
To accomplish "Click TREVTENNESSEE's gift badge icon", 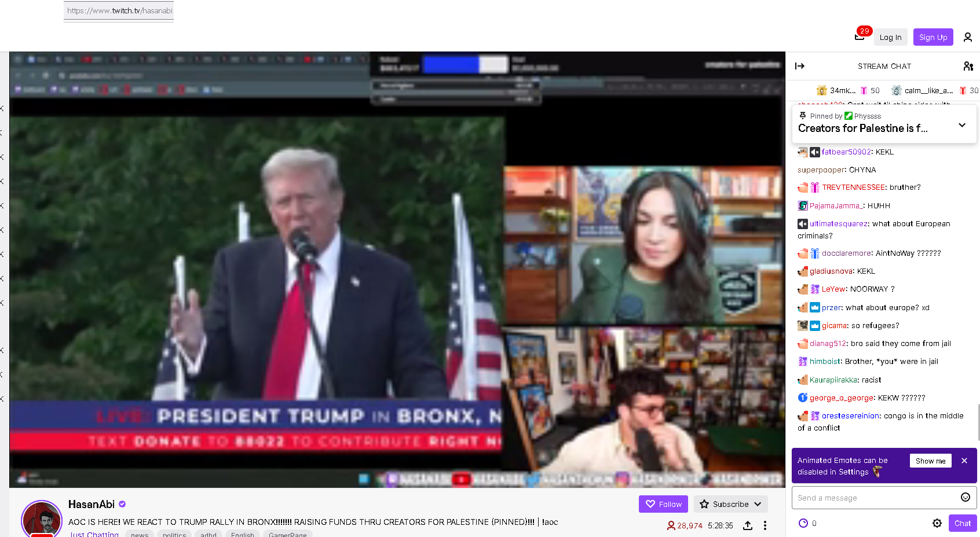I will pyautogui.click(x=815, y=187).
